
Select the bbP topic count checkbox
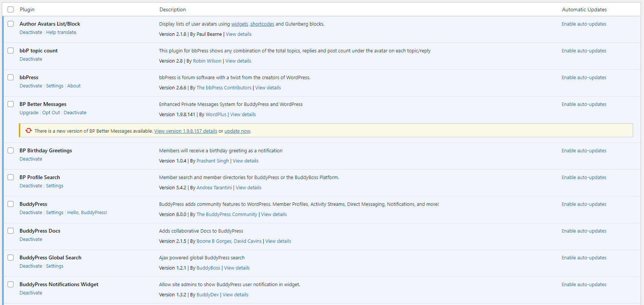[x=11, y=51]
